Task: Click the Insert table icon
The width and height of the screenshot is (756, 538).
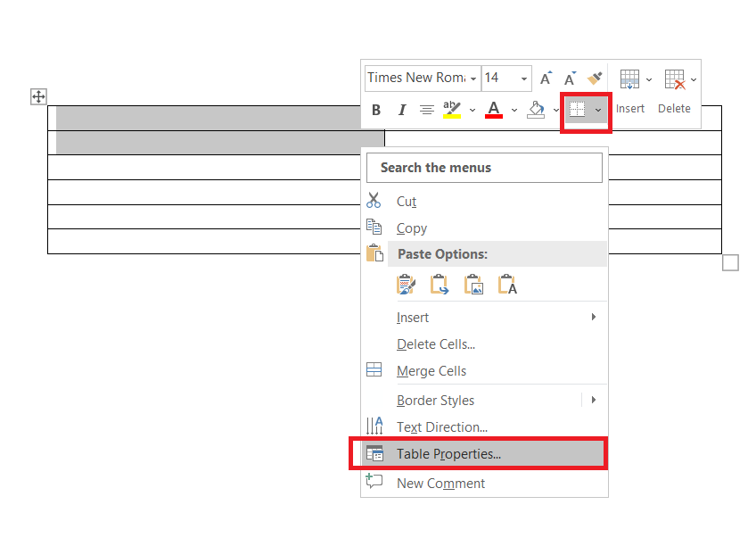Action: (x=629, y=79)
